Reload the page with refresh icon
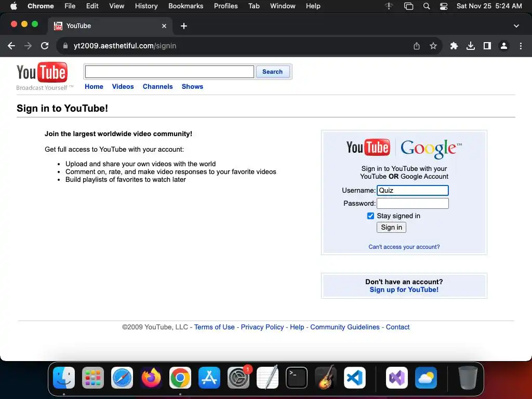532x399 pixels. click(x=45, y=46)
